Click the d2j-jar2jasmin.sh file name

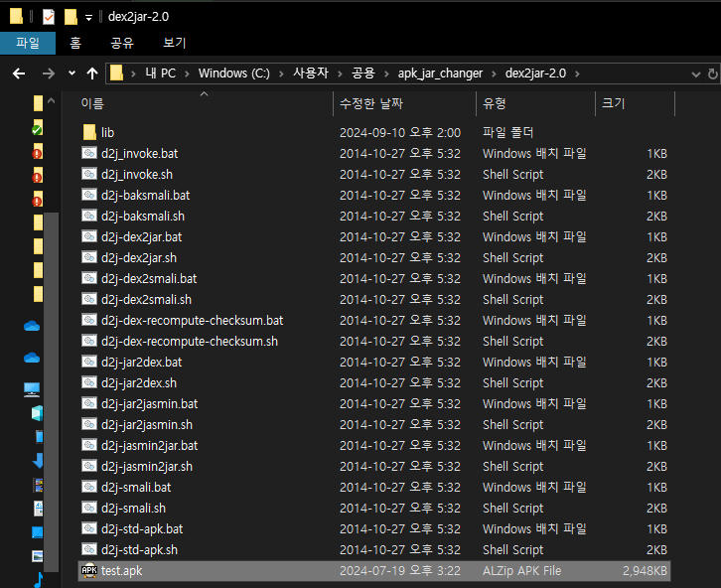pyautogui.click(x=147, y=425)
